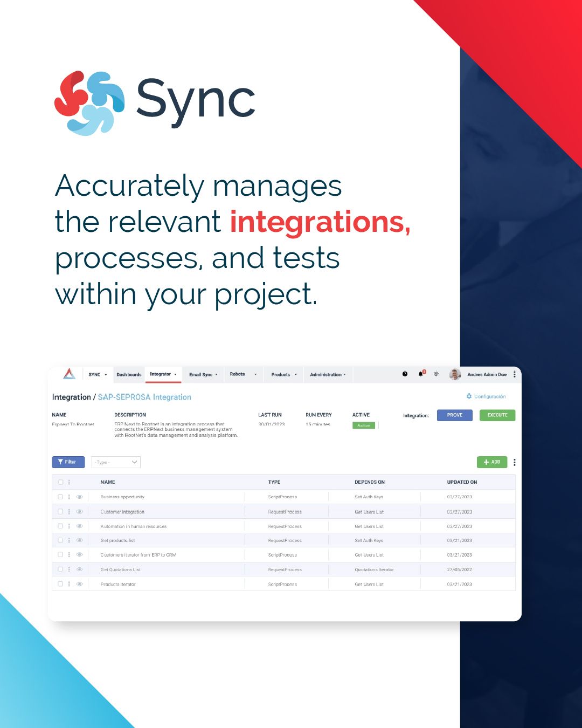Click the blue Filter button
This screenshot has height=728, width=582.
point(68,462)
